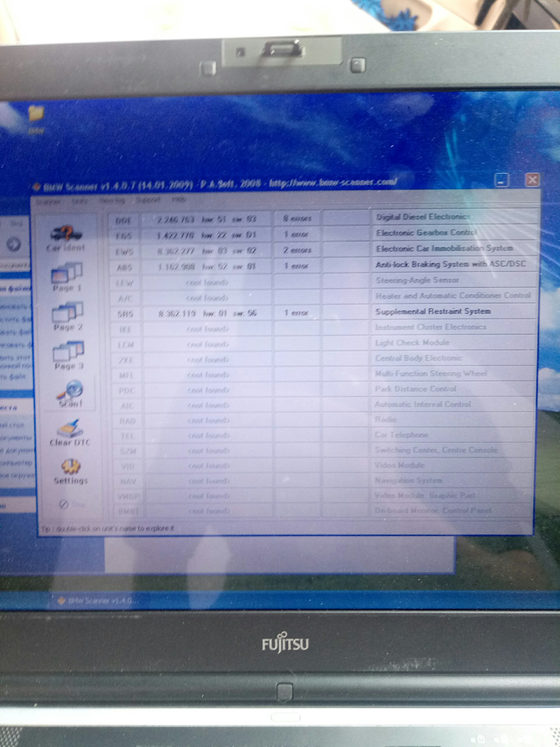
Task: Select the ABS unit cell
Action: click(x=124, y=267)
